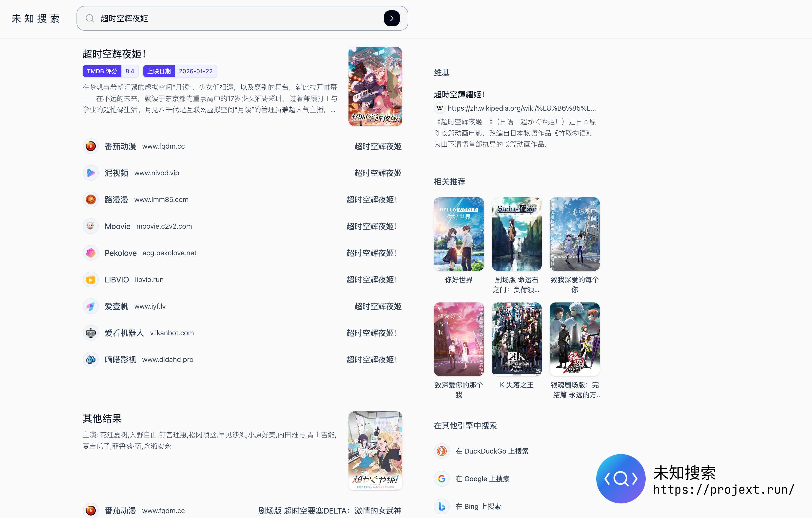Image resolution: width=812 pixels, height=518 pixels.
Task: Open the 超时空辉夜姬！ main title
Action: click(114, 54)
